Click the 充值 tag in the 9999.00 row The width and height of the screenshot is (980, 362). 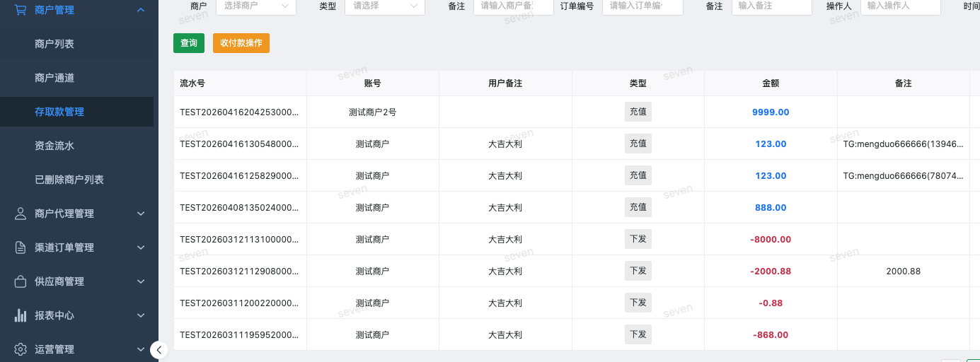(x=638, y=112)
